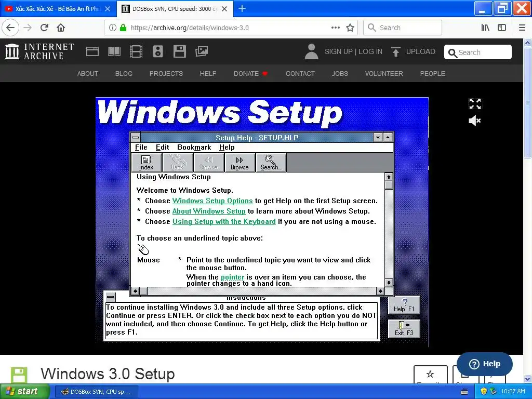Click horizontal scrollbar left arrow in help
The height and width of the screenshot is (399, 532).
[136, 291]
